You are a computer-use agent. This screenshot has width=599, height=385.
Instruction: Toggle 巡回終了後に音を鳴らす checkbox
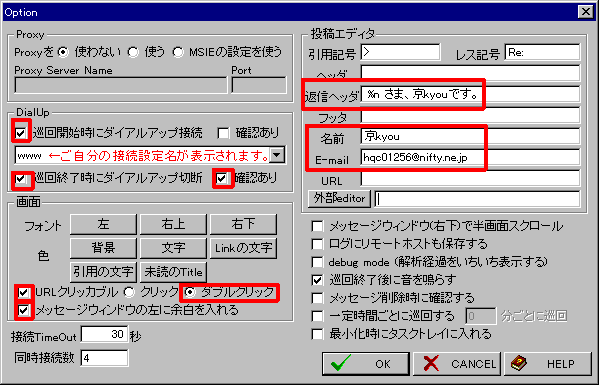click(317, 280)
